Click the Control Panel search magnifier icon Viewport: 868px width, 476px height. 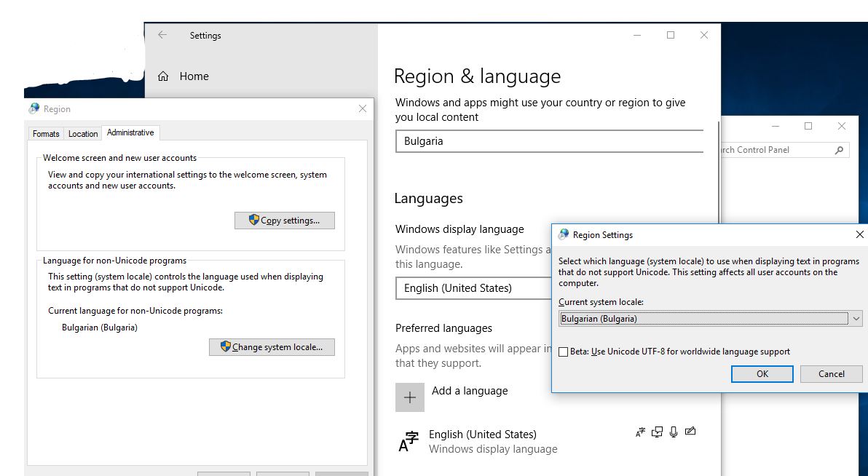[x=839, y=150]
